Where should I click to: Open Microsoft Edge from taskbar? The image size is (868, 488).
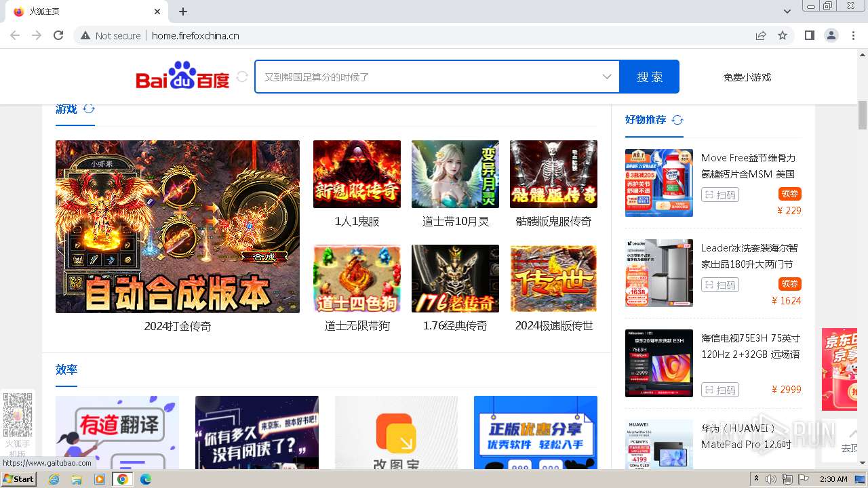(x=146, y=479)
